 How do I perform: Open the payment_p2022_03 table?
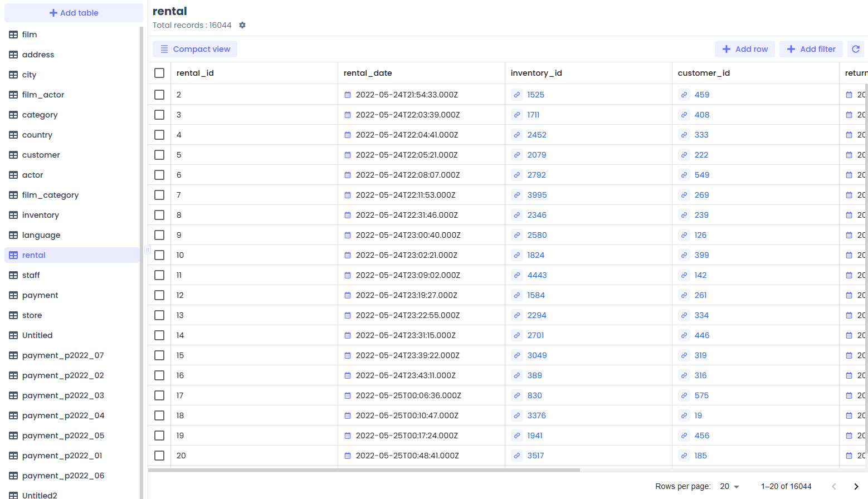click(x=72, y=395)
